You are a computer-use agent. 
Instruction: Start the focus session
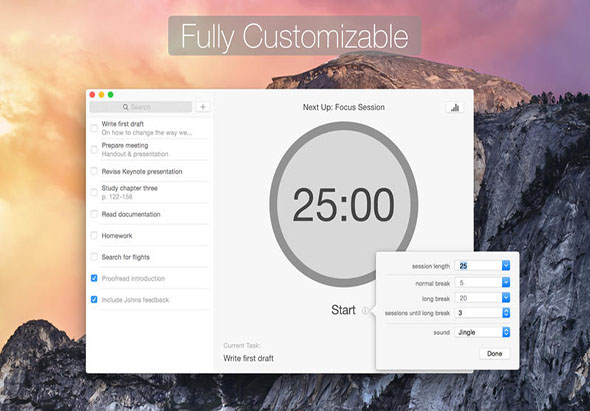point(343,310)
